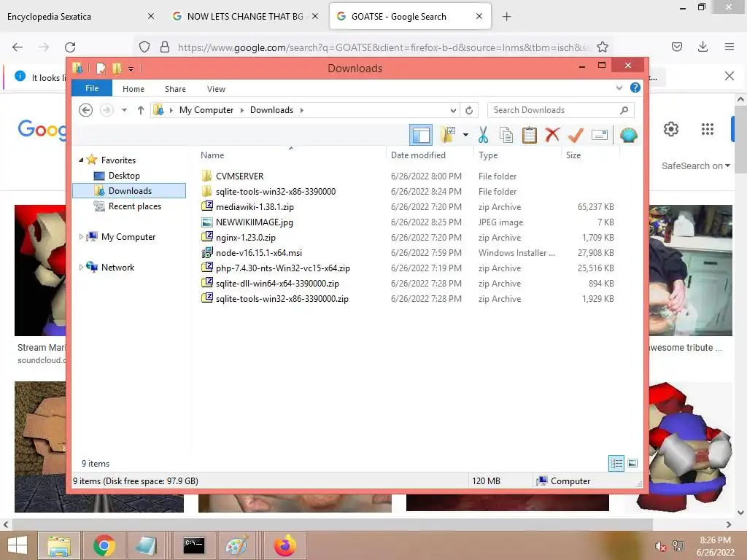
Task: Sort by the Date modified column header
Action: click(x=429, y=155)
